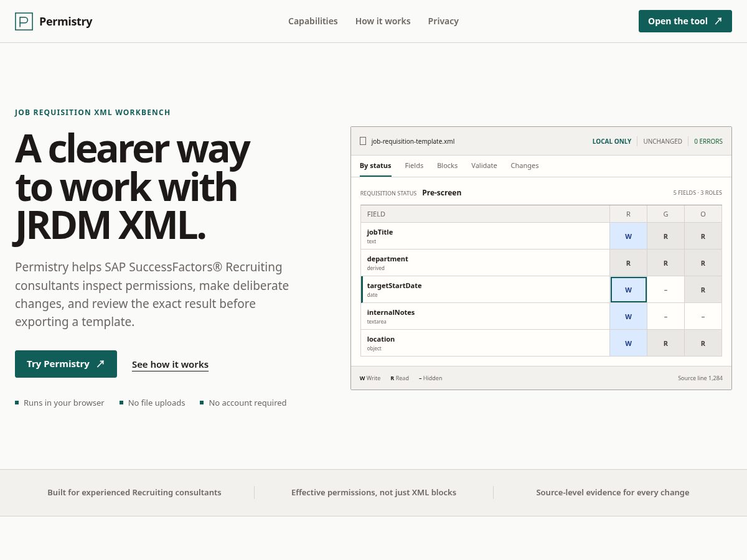Click the Open the tool button
Viewport: 747px width, 560px height.
point(685,21)
